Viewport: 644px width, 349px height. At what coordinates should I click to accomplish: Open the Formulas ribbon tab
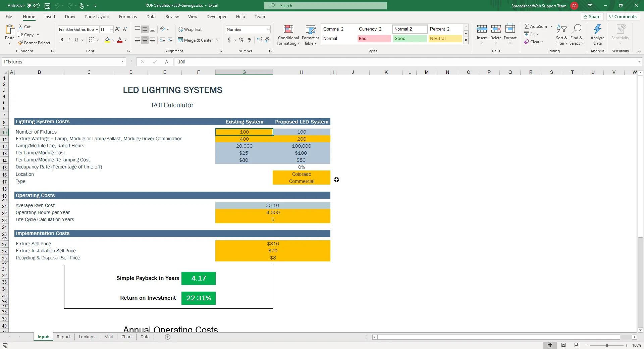click(128, 17)
